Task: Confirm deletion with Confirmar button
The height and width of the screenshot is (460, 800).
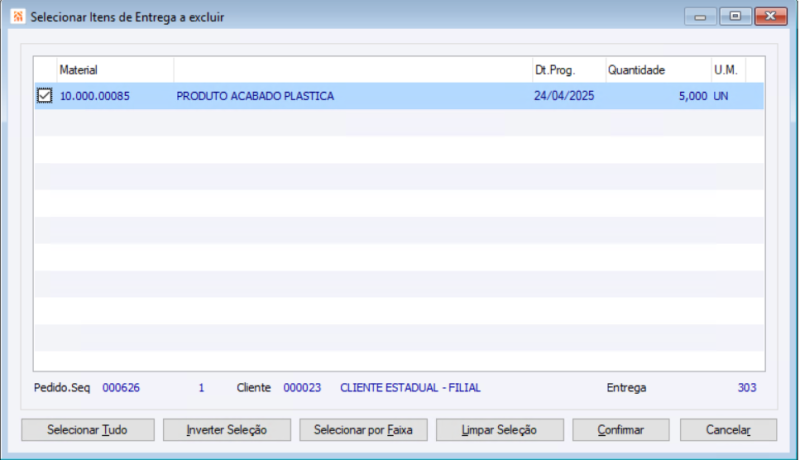Action: click(621, 430)
